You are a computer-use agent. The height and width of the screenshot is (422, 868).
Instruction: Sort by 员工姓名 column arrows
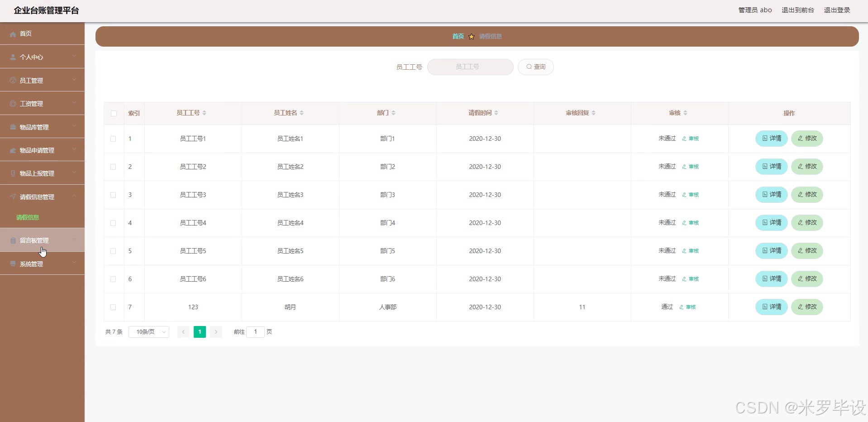301,113
